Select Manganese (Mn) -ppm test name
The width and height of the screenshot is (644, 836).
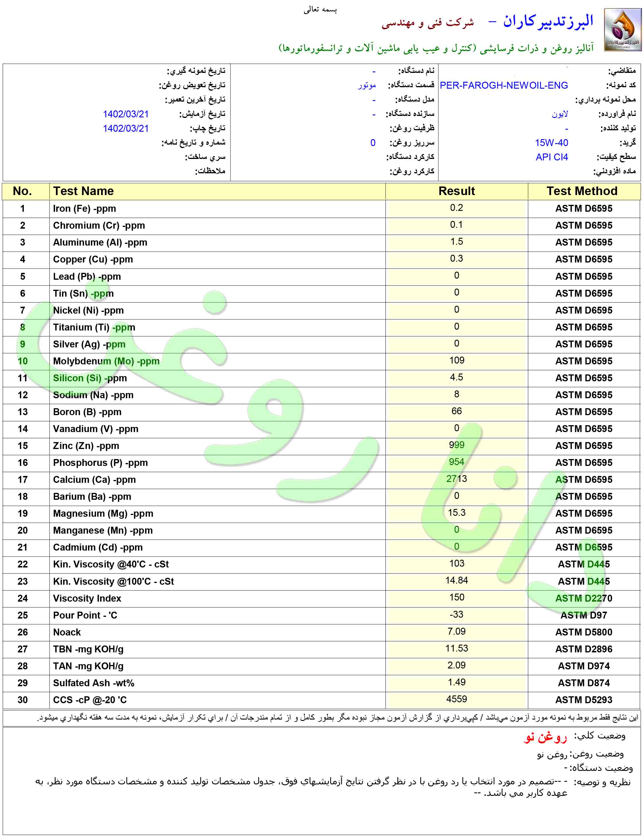[x=103, y=530]
